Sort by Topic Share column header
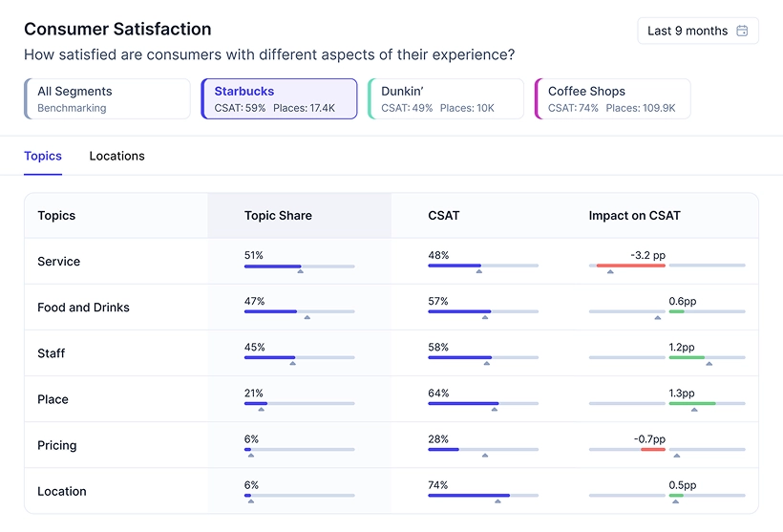This screenshot has height=532, width=783. (x=278, y=216)
